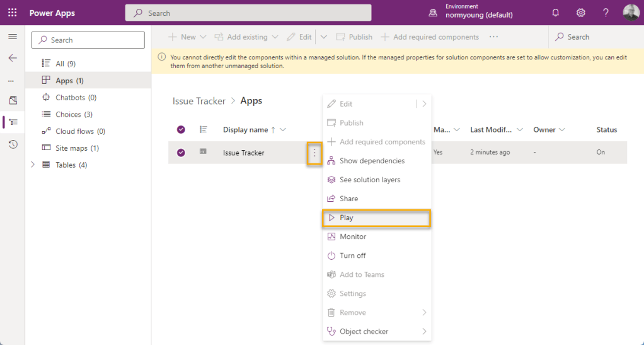This screenshot has height=345, width=644.
Task: Choose Show dependencies from context menu
Action: (x=377, y=161)
